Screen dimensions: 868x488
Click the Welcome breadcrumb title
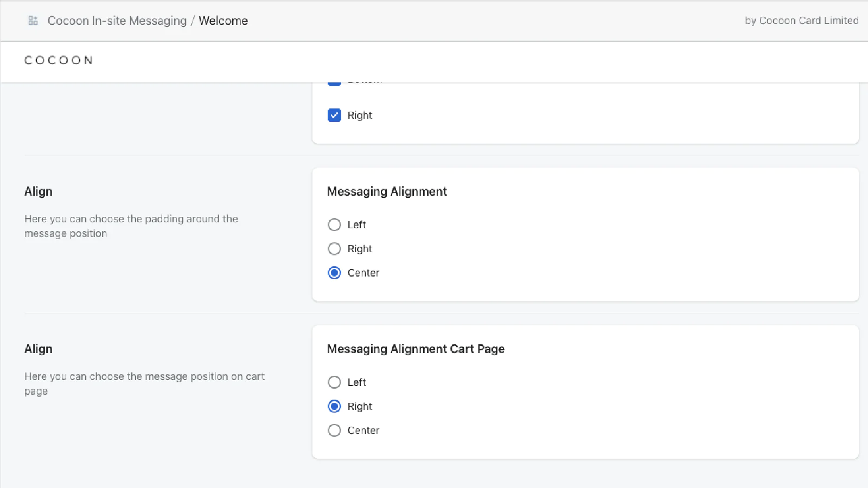(x=223, y=21)
